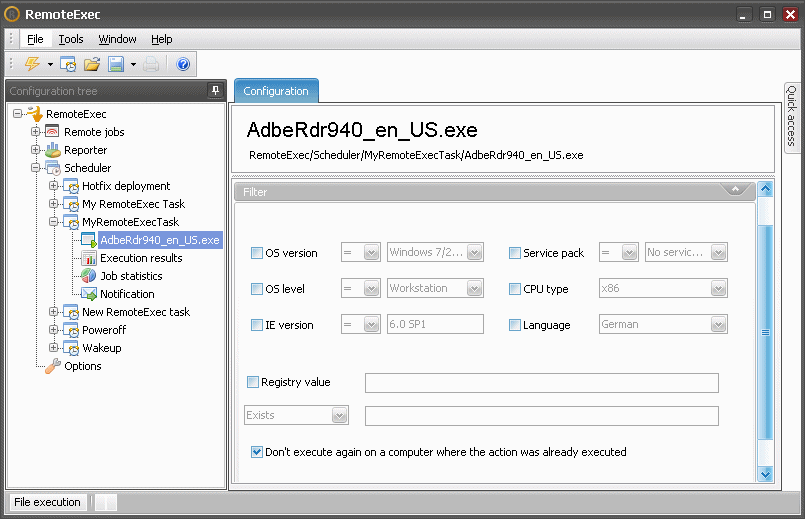Open the Tools menu
This screenshot has height=519, width=805.
tap(71, 39)
